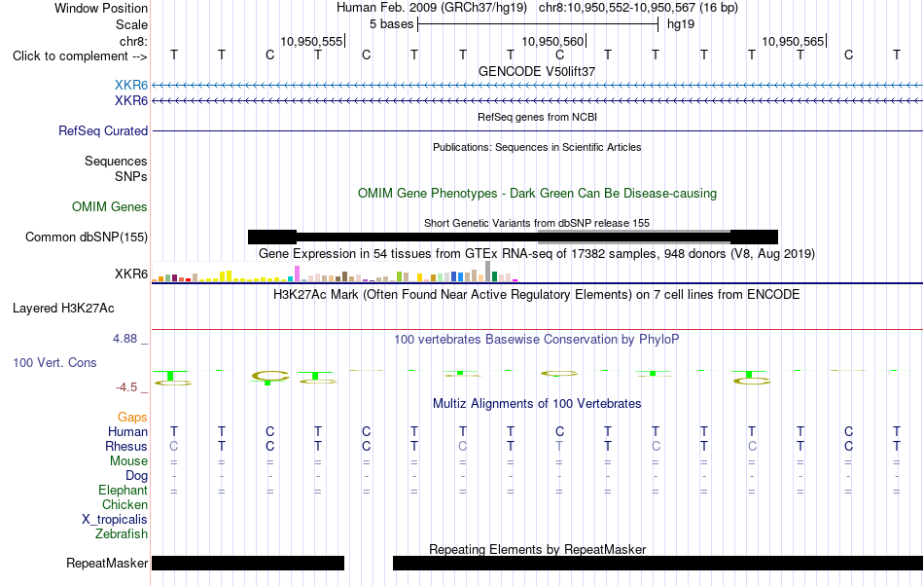Open the dark-blue XKR6 transcript label
This screenshot has width=924, height=586.
(131, 101)
